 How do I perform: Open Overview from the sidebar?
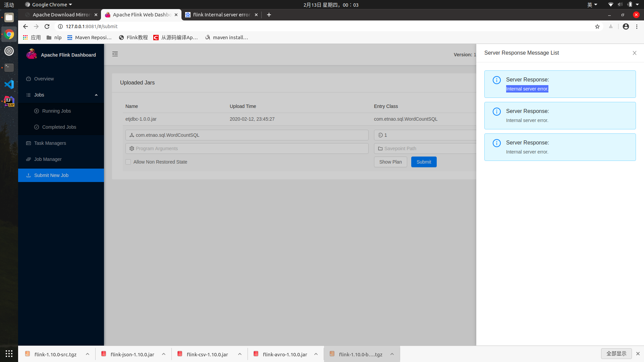point(44,79)
